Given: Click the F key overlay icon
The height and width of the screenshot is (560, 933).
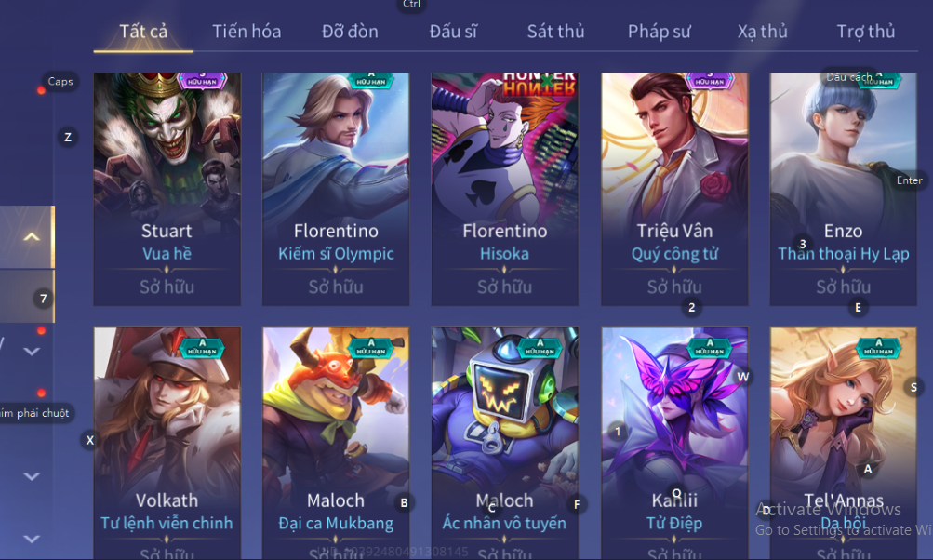Looking at the screenshot, I should (577, 505).
